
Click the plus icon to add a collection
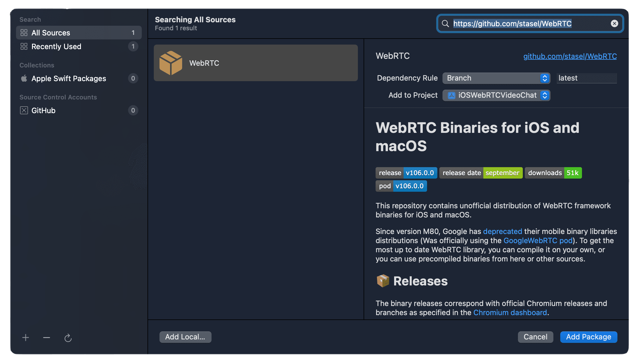click(25, 338)
